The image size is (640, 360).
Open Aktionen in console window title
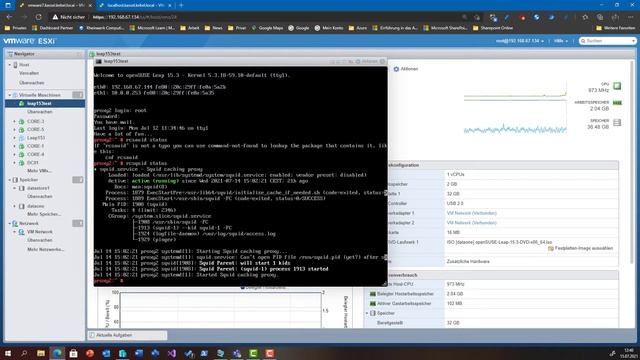tap(367, 61)
